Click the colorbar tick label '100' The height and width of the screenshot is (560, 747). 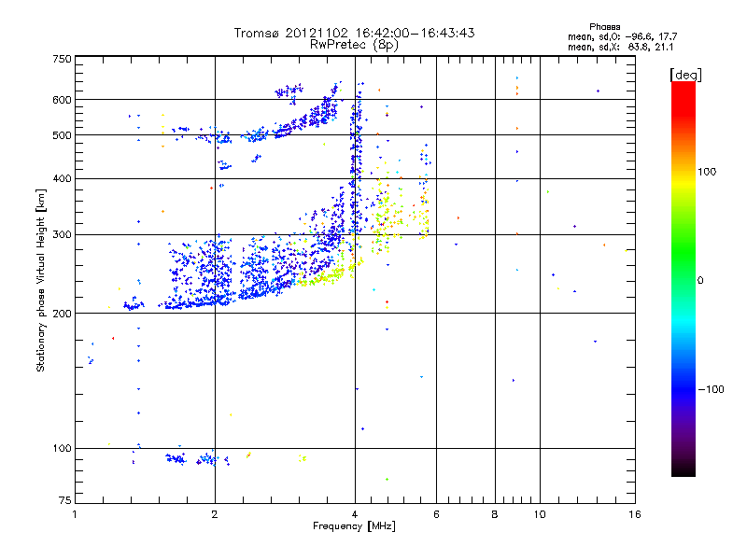pos(707,172)
